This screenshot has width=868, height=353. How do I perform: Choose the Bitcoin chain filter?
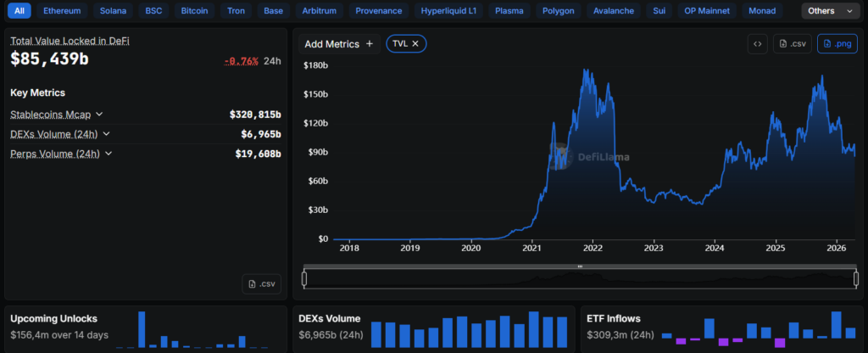coord(194,11)
